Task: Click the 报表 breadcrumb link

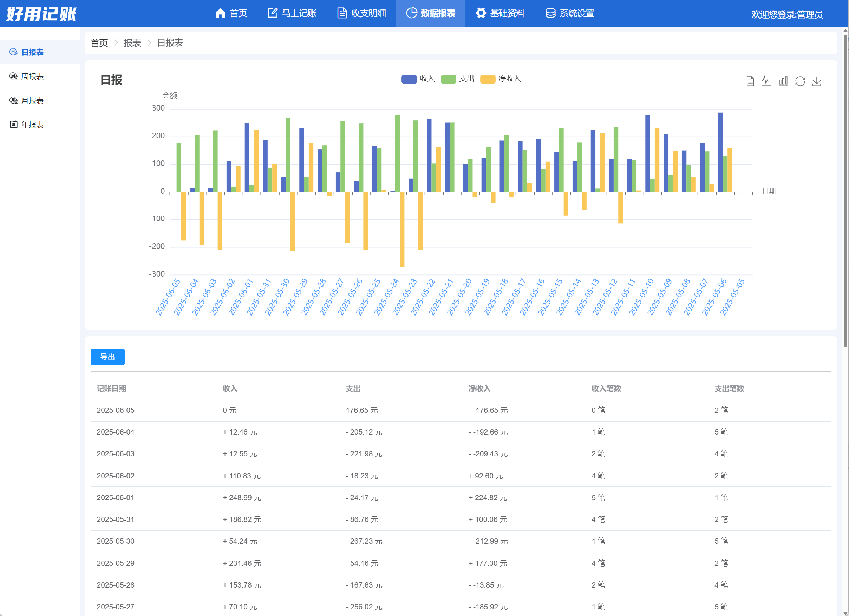Action: pyautogui.click(x=132, y=43)
